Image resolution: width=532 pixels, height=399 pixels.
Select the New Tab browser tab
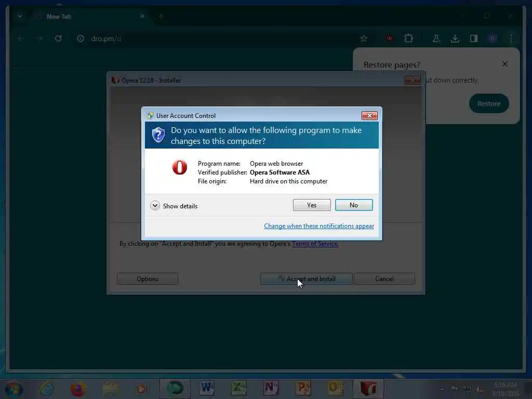pyautogui.click(x=90, y=16)
